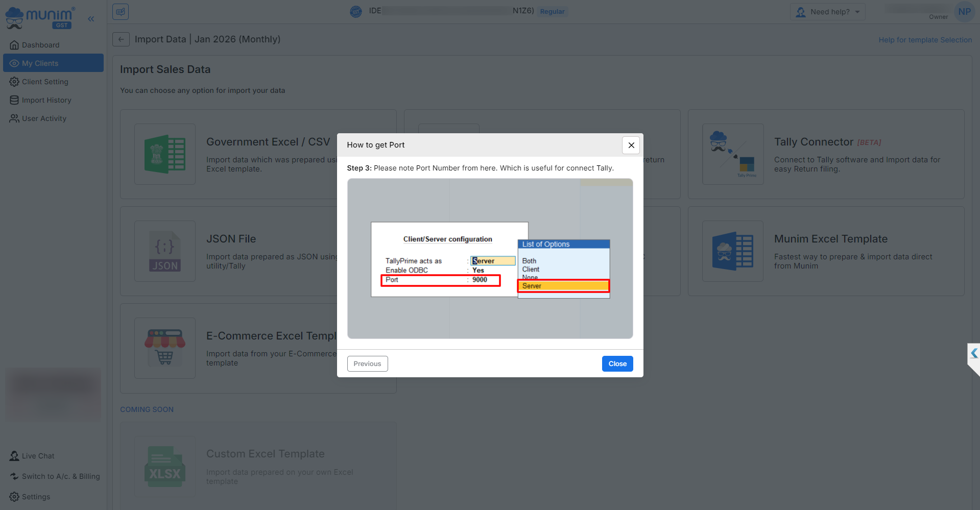Go to Import History

pyautogui.click(x=46, y=100)
